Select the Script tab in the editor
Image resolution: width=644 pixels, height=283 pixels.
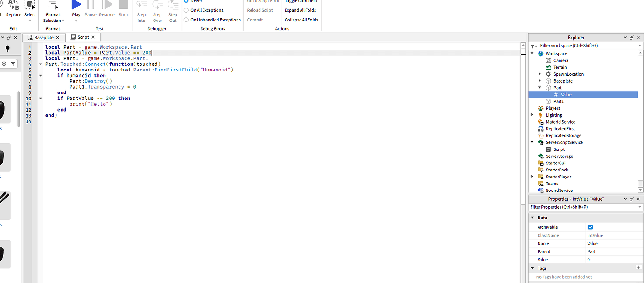(x=83, y=37)
